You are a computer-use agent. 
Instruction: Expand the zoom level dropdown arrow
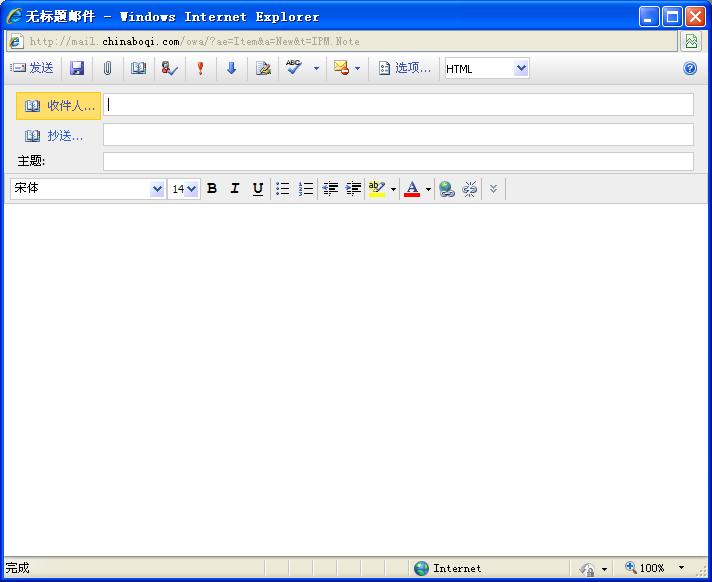[x=681, y=568]
